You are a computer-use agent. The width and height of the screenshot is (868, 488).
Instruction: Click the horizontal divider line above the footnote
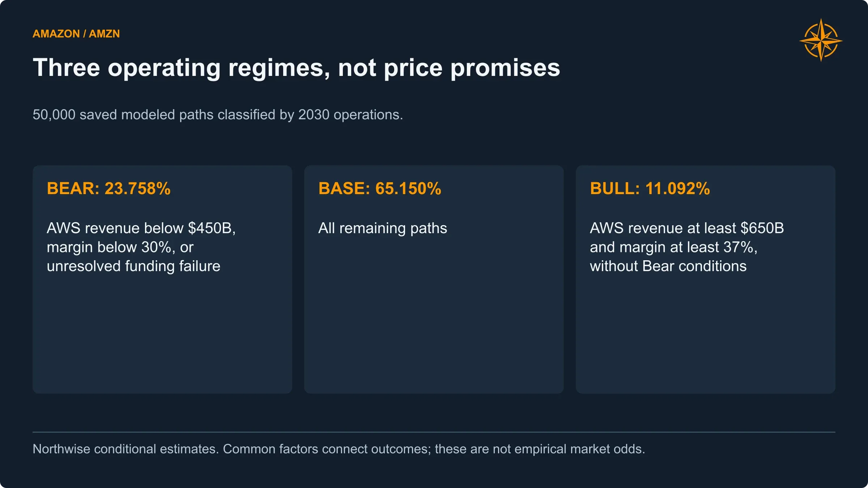coord(434,432)
